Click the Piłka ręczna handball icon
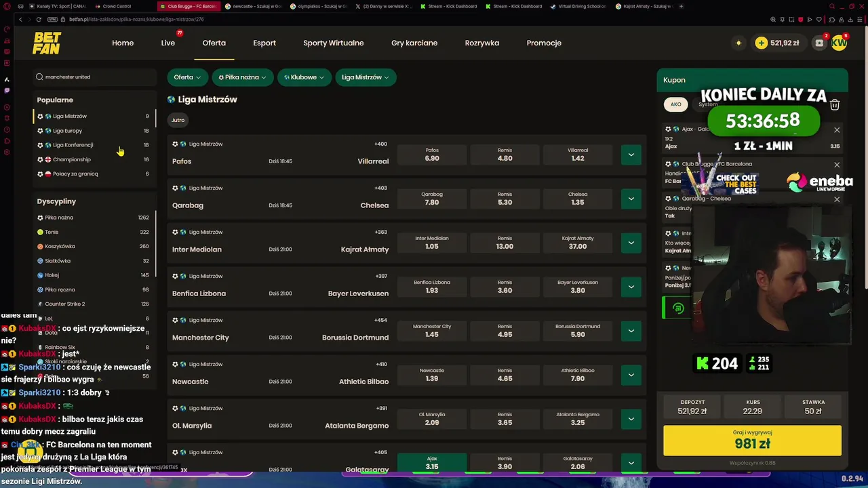Viewport: 868px width, 488px height. point(40,289)
